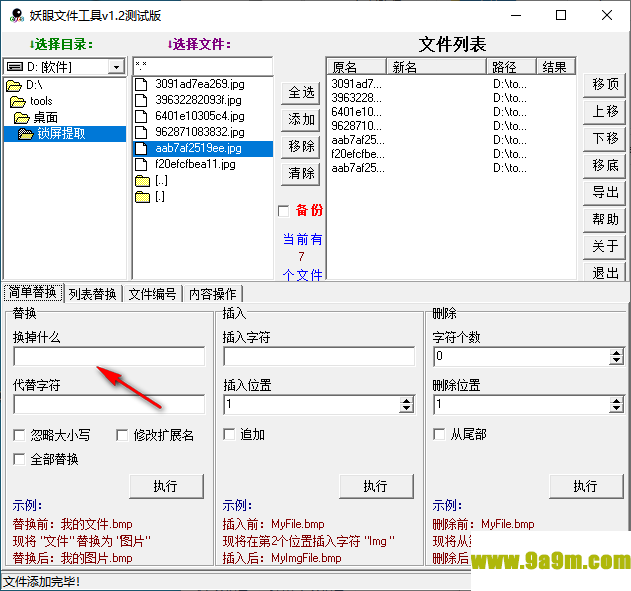Select file 6401e10305c4.jpg
This screenshot has height=591, width=631.
pos(200,116)
